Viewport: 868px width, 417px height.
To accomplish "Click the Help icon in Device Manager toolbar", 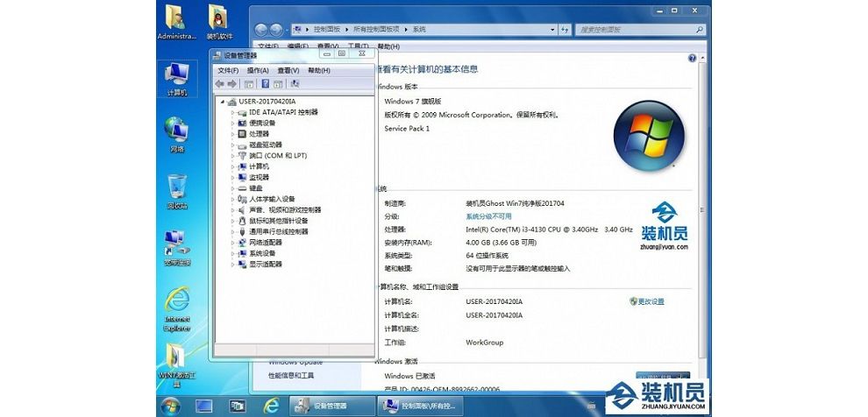I will (x=264, y=84).
